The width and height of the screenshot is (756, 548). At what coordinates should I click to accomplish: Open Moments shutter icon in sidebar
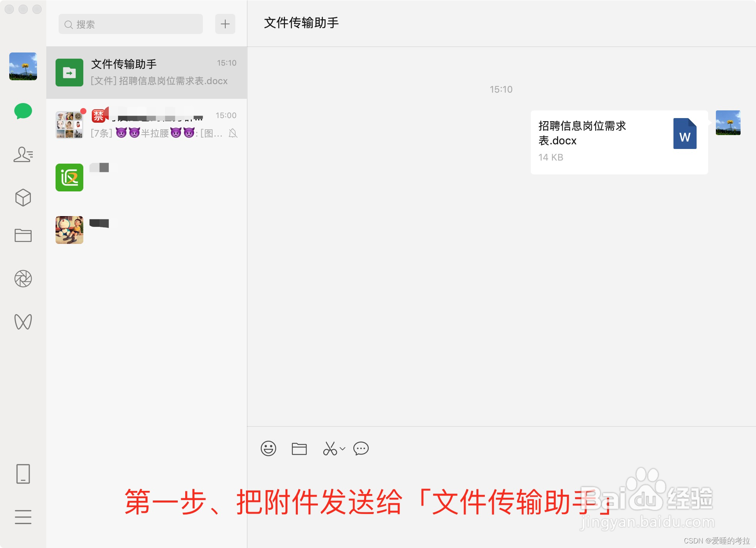23,279
